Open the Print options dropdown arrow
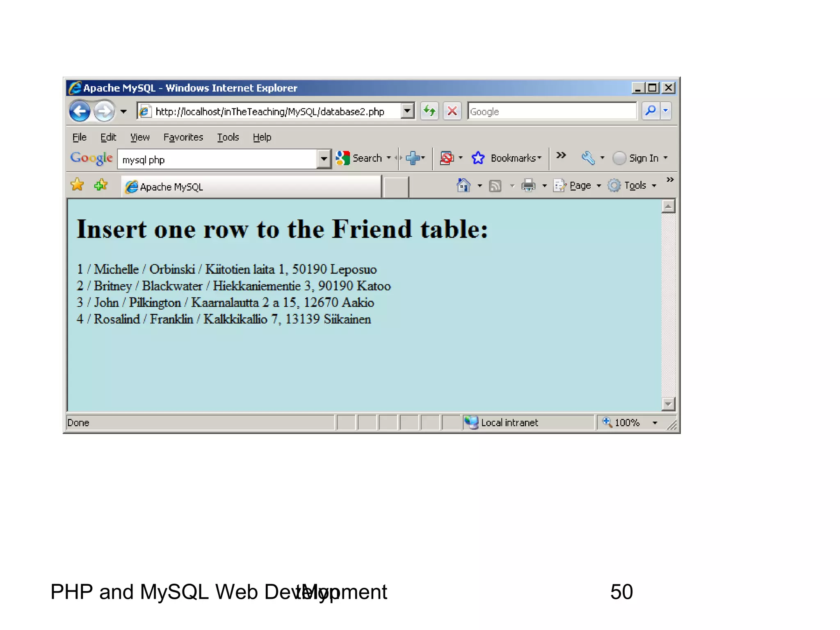Image resolution: width=840 pixels, height=630 pixels. click(545, 186)
